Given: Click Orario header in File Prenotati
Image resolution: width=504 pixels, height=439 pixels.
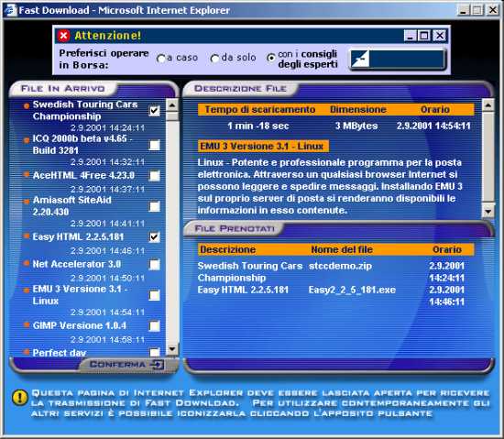Looking at the screenshot, I should (x=447, y=249).
